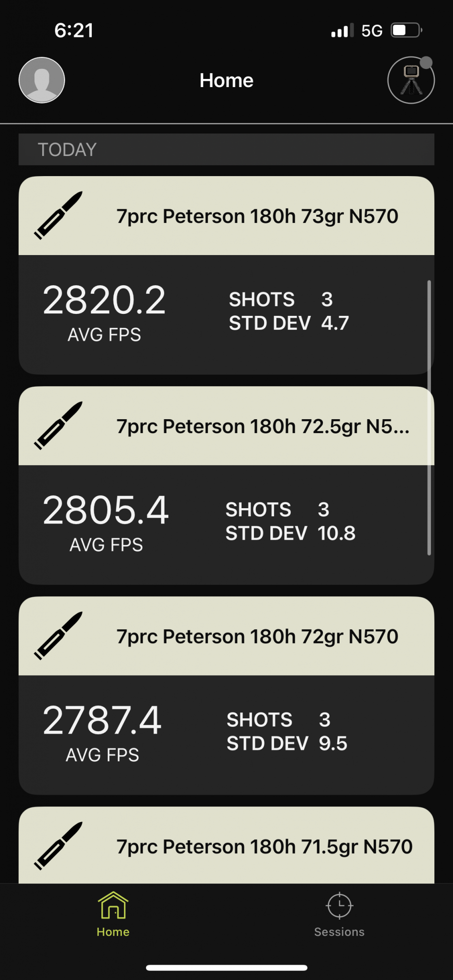Open session 7prc Peterson 180h 72gr N570
Screen dimensions: 453x980
[257, 636]
